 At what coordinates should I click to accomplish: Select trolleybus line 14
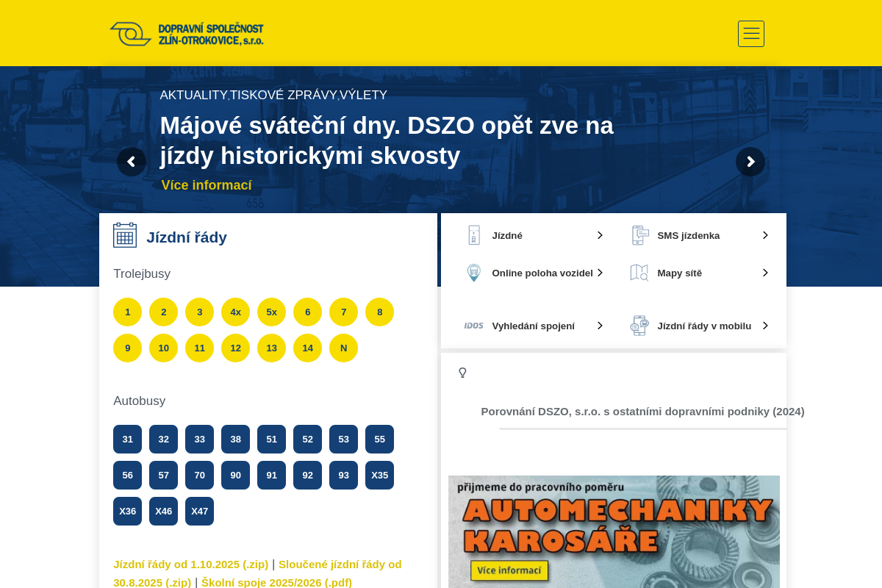[307, 348]
